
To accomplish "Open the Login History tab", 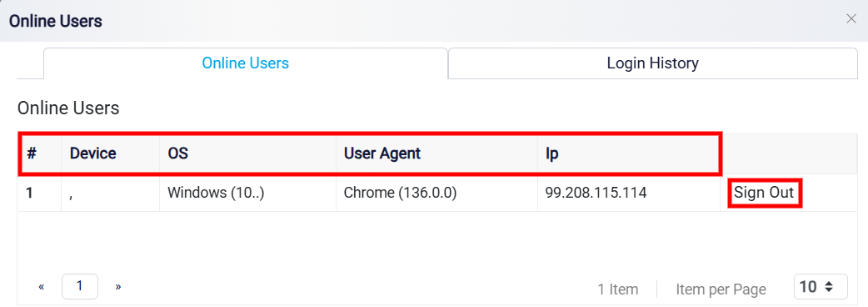I will point(652,63).
